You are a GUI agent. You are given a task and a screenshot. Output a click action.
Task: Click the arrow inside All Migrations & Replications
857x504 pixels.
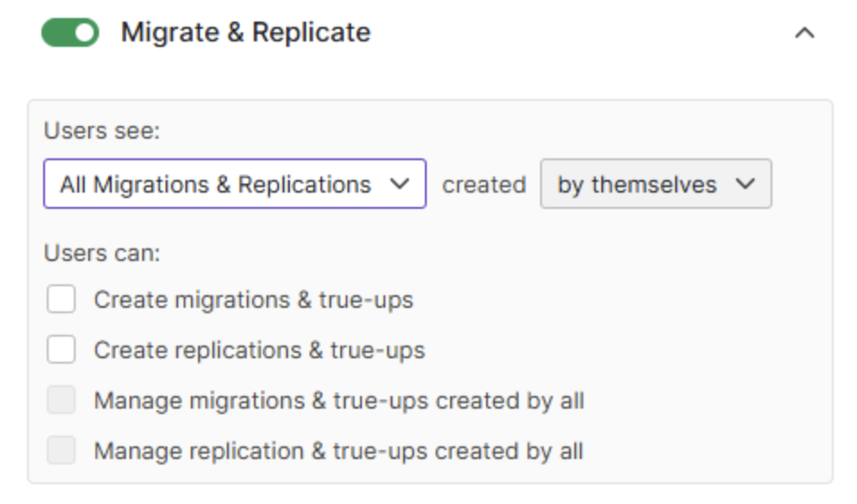[400, 184]
